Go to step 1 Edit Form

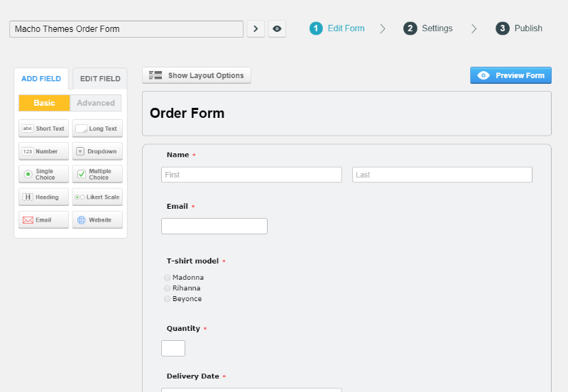(337, 28)
